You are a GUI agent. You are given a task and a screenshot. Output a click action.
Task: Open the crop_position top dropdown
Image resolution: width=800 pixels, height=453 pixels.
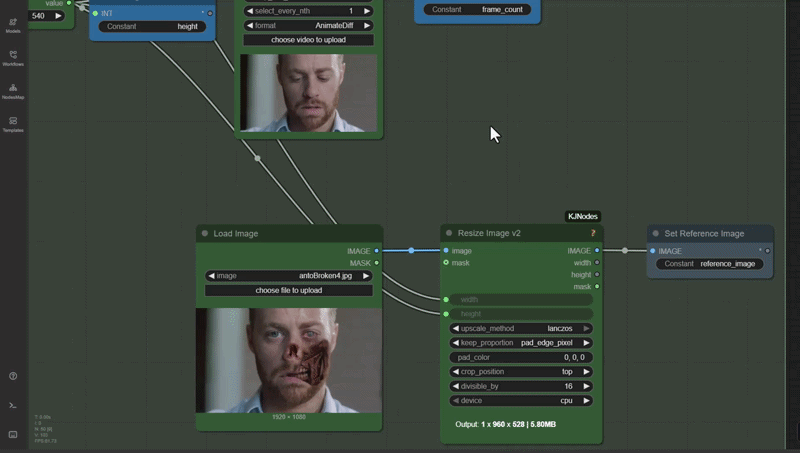(520, 371)
